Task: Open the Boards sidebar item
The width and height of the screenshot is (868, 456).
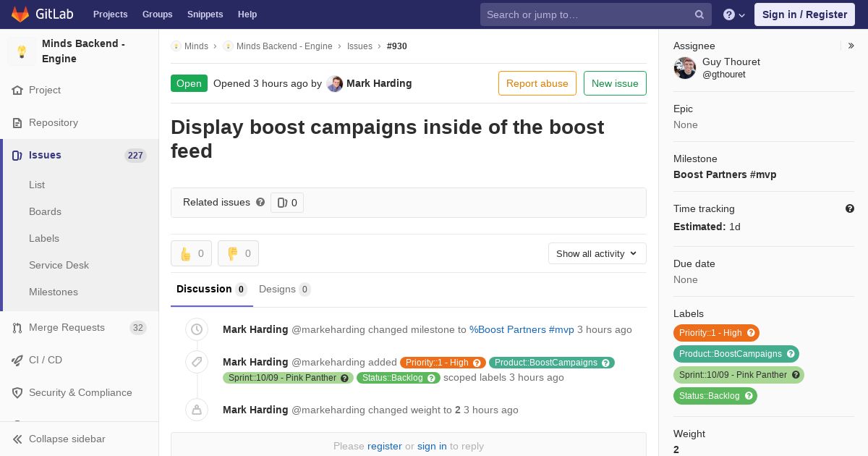Action: [x=45, y=212]
